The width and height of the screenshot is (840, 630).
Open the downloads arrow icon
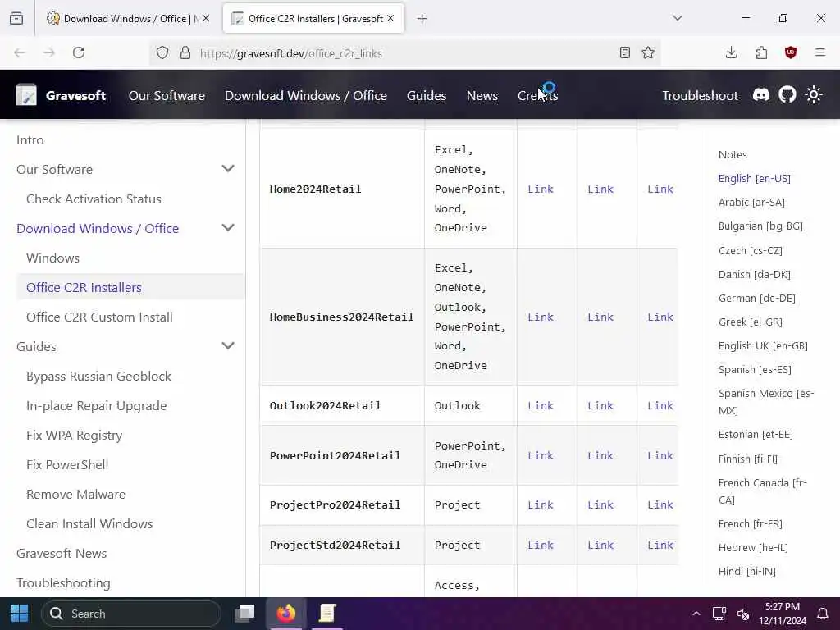coord(731,52)
